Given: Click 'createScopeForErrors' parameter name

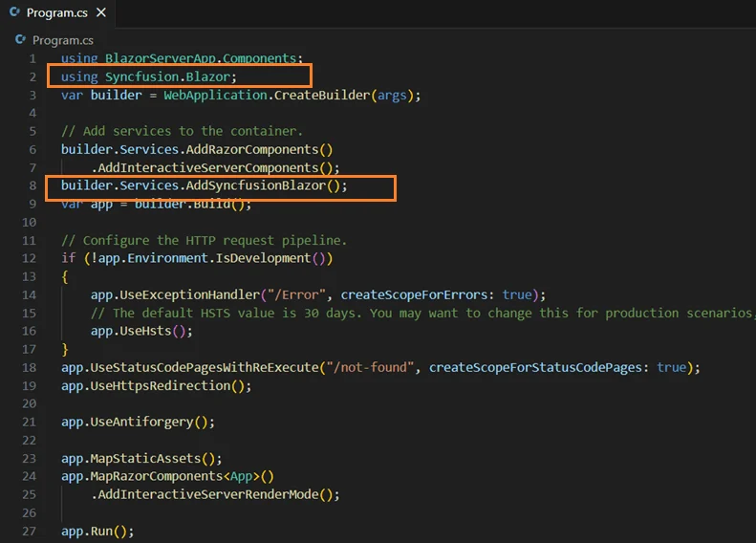Looking at the screenshot, I should tap(414, 295).
